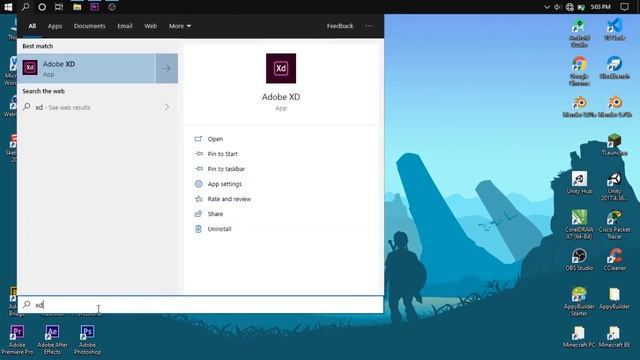Switch to the Email search tab

125,26
